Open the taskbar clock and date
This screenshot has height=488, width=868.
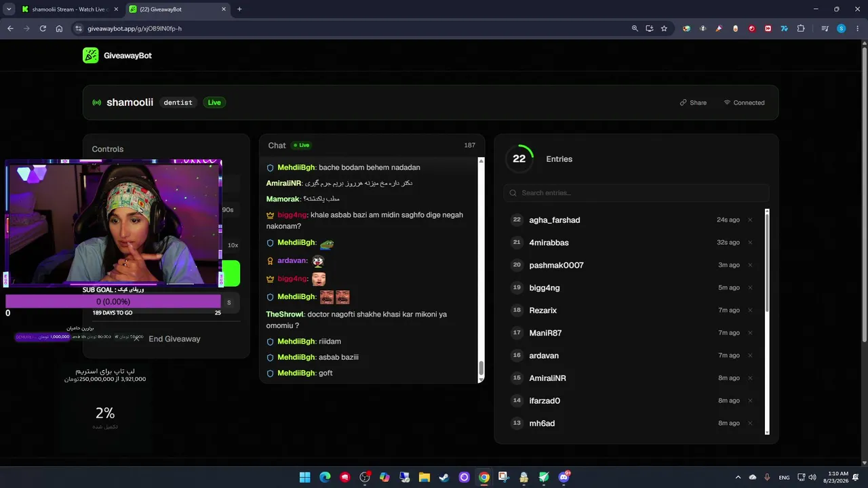click(837, 477)
